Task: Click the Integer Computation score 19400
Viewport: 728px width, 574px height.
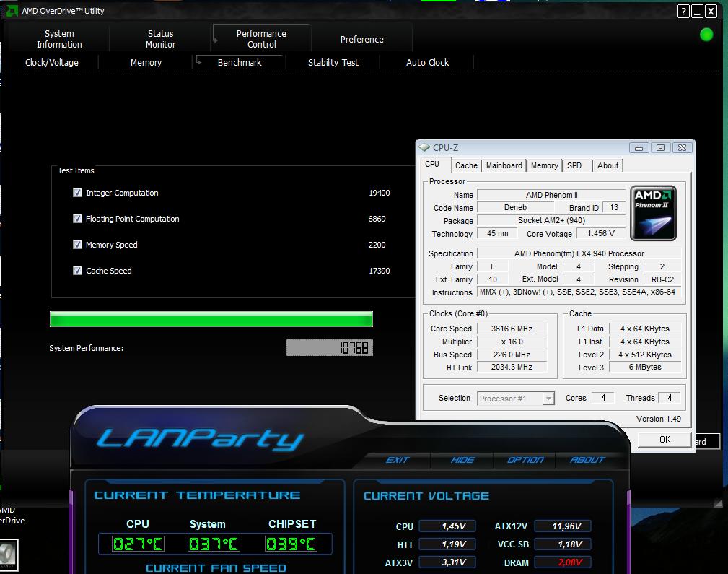Action: (x=380, y=193)
